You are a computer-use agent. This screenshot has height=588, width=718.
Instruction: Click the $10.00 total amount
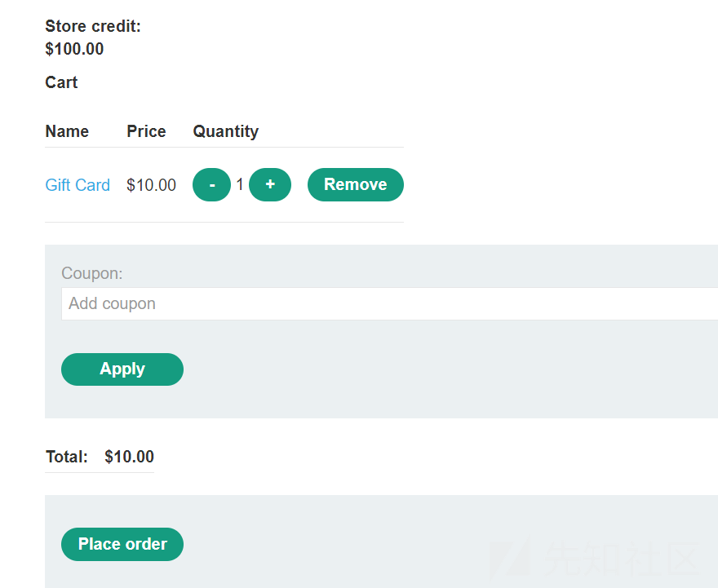click(x=130, y=458)
